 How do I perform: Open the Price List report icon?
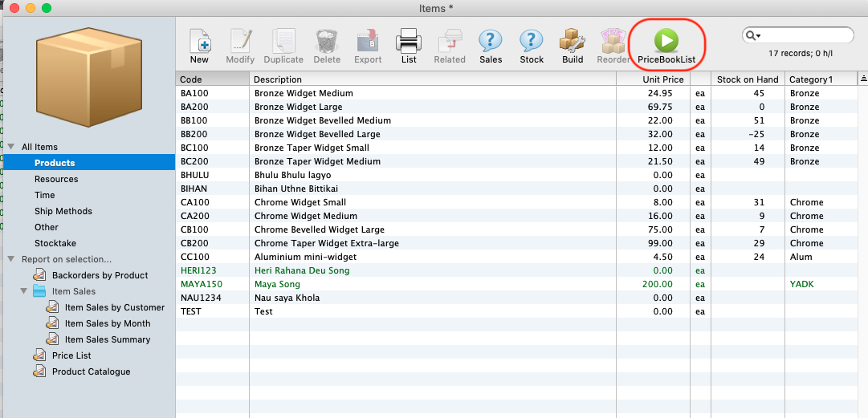39,355
